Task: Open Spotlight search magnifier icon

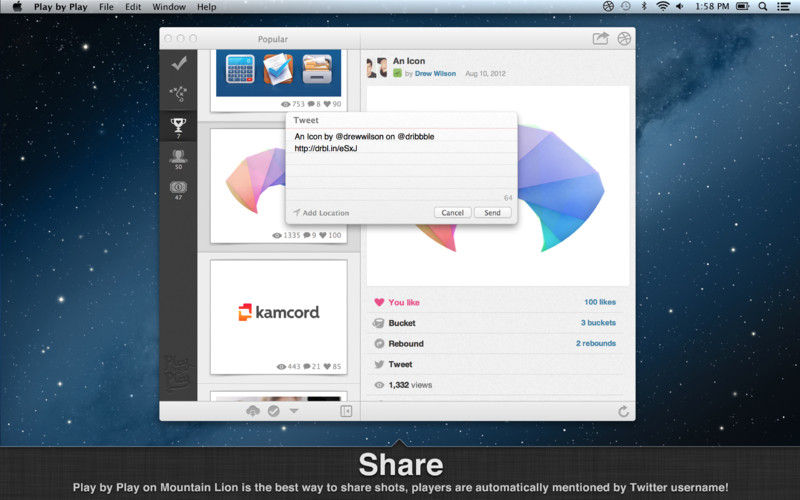Action: click(762, 6)
